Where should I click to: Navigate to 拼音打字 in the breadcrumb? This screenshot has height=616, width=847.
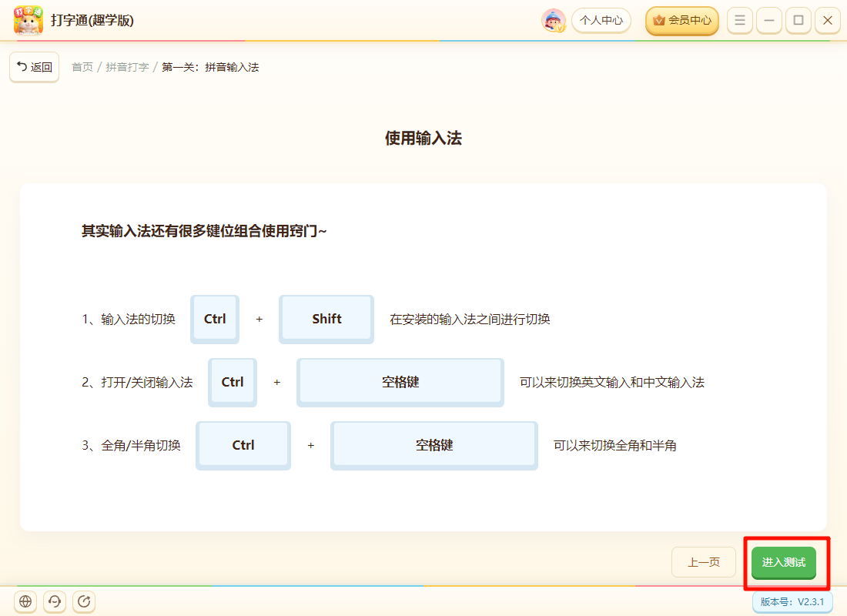(128, 67)
